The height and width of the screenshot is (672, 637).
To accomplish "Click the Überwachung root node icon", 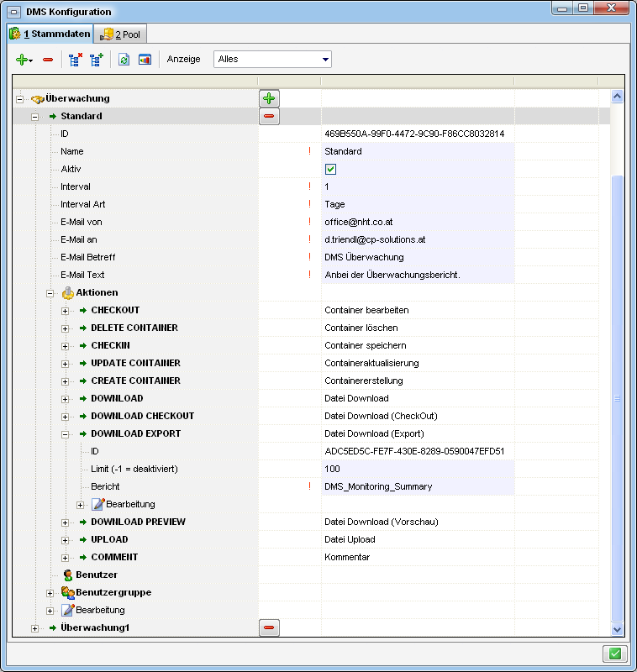I will pos(38,99).
